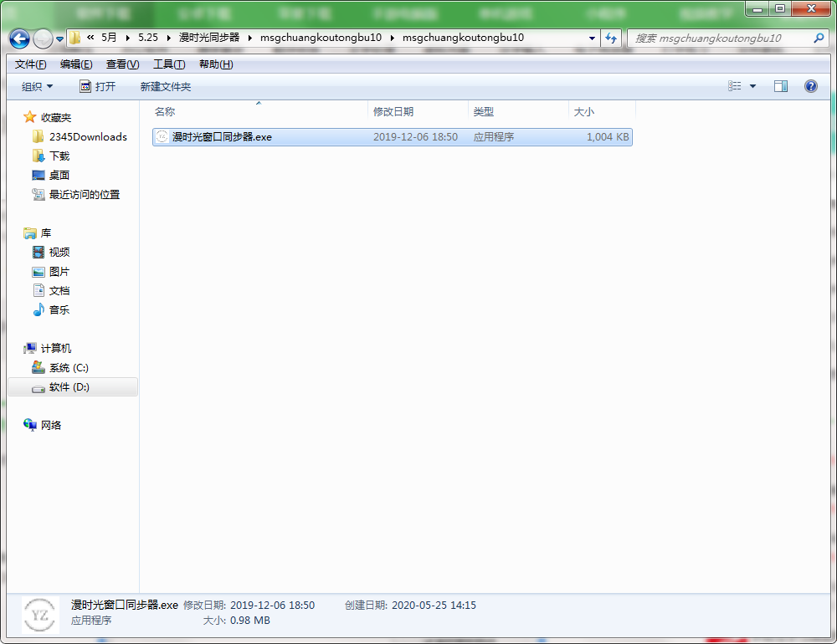Expand subfolder arrow after 5月
837x644 pixels.
point(127,38)
